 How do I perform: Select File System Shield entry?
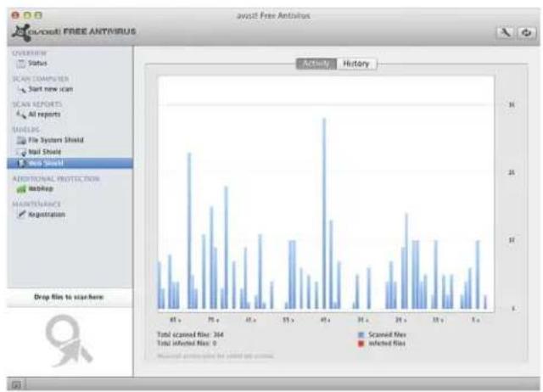coord(56,140)
